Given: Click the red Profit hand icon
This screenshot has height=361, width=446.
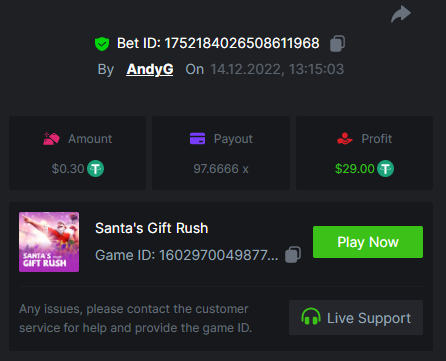Looking at the screenshot, I should click(345, 138).
